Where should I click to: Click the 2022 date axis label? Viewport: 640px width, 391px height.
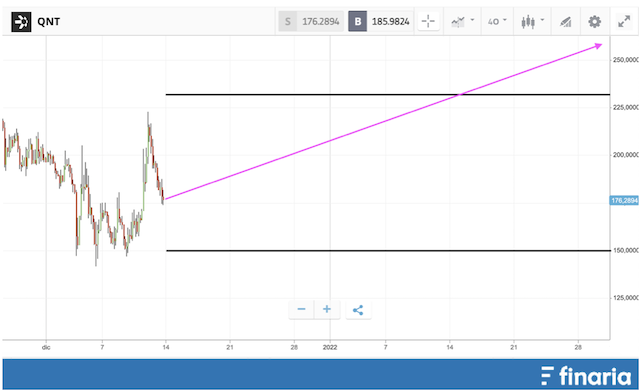tap(330, 347)
